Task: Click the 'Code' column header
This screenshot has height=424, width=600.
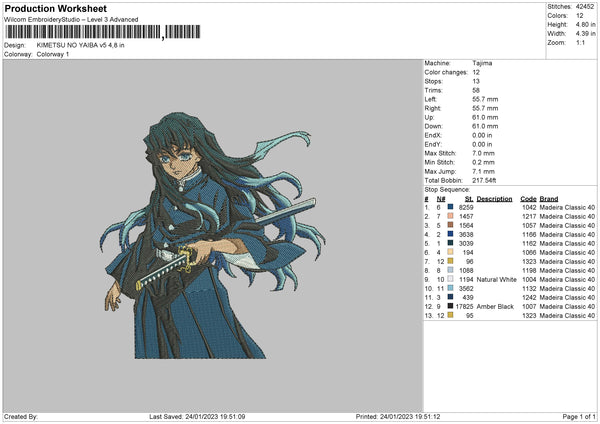Action: point(528,199)
